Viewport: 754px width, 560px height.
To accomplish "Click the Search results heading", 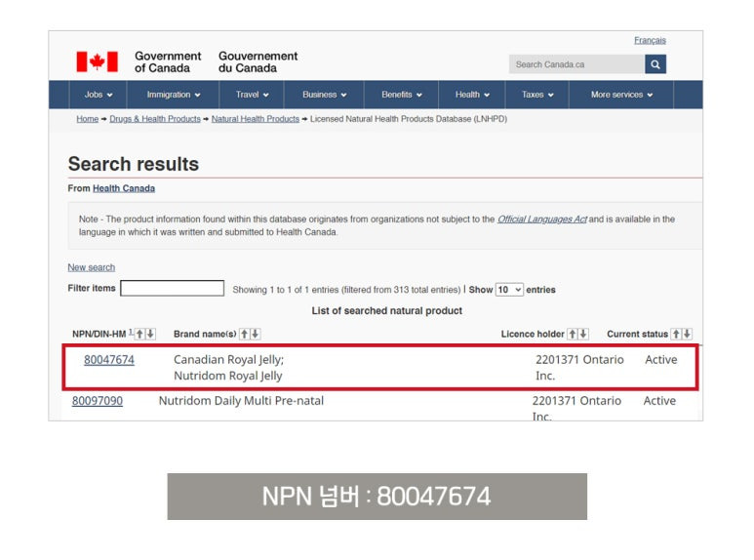I will (134, 164).
